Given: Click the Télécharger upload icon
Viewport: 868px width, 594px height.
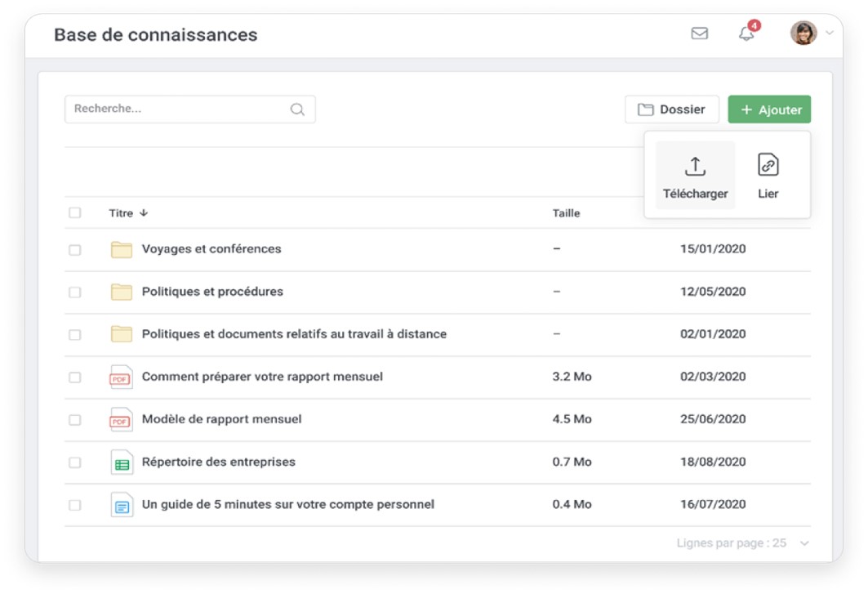Looking at the screenshot, I should tap(695, 166).
